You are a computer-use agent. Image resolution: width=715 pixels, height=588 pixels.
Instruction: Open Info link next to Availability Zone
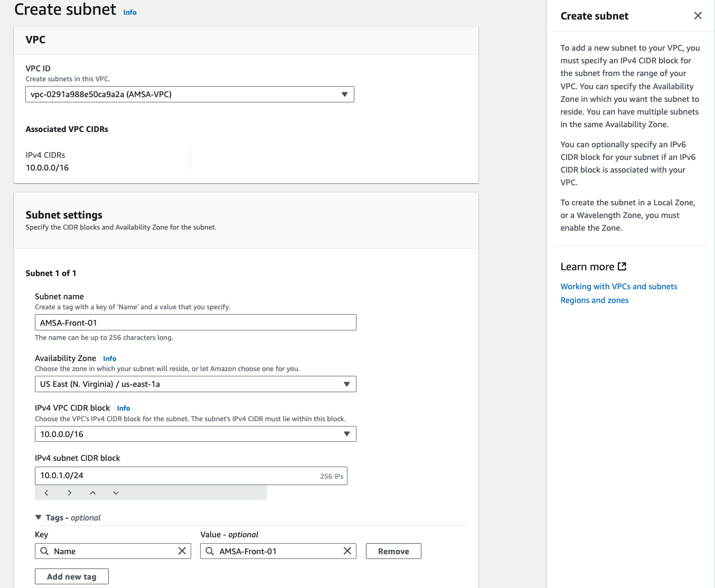point(110,359)
